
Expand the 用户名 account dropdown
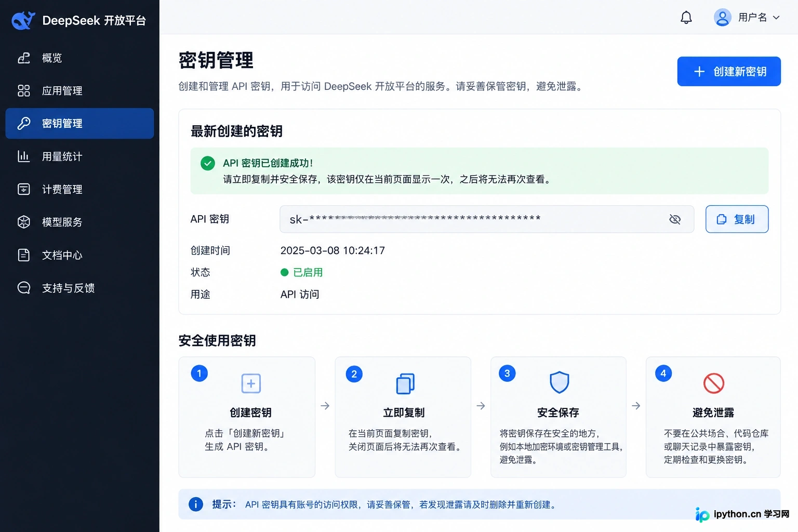[x=776, y=18]
